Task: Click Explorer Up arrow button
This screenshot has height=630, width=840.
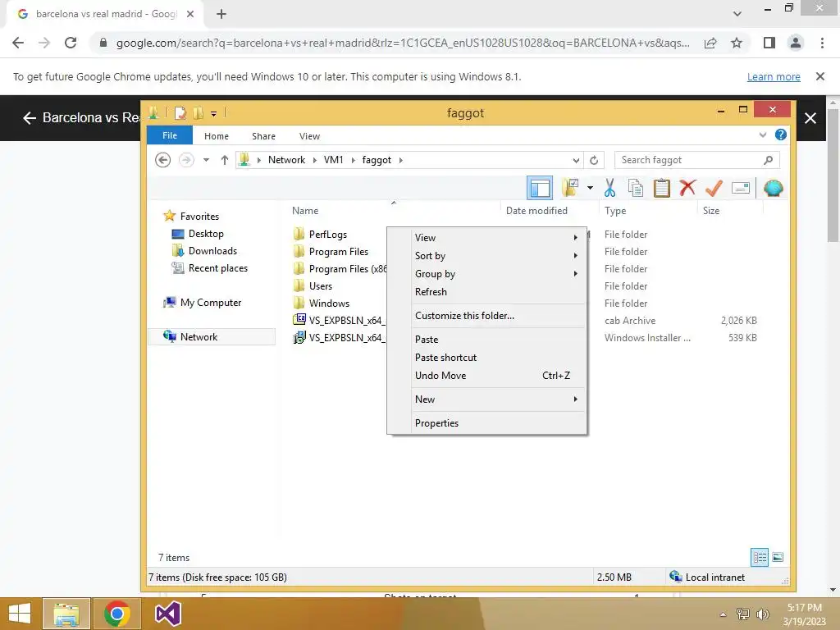Action: (x=225, y=160)
